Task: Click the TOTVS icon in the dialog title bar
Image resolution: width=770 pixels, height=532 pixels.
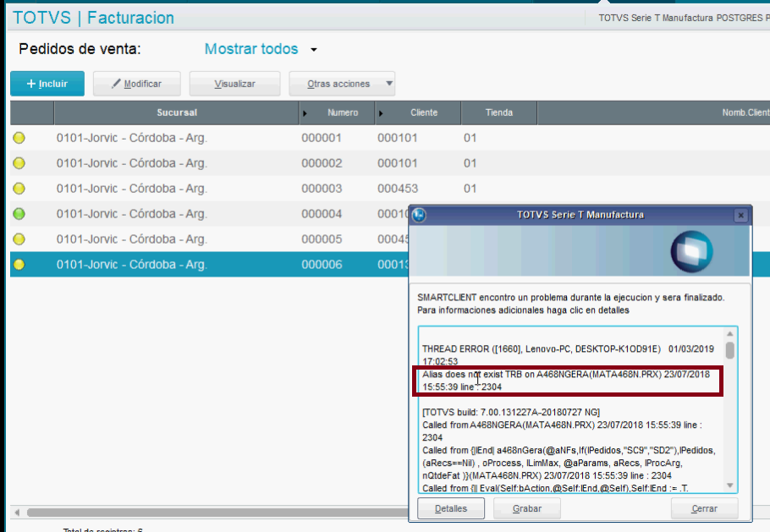Action: click(419, 215)
